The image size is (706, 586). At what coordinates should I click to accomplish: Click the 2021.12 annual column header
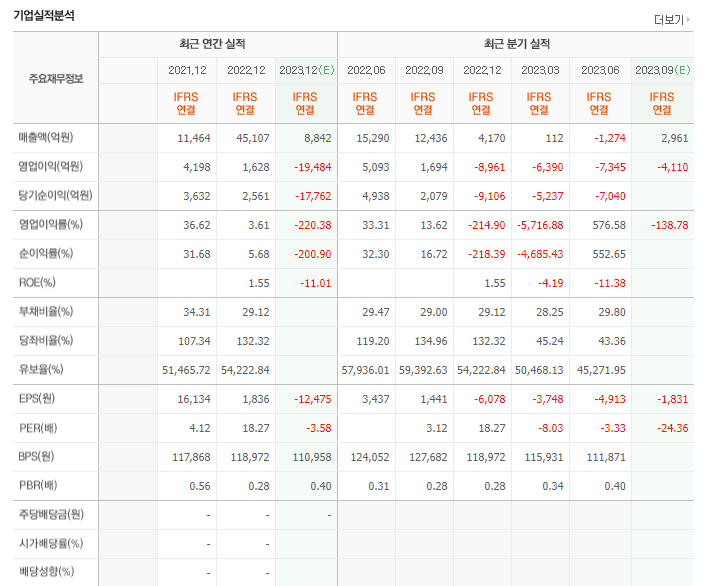click(187, 70)
